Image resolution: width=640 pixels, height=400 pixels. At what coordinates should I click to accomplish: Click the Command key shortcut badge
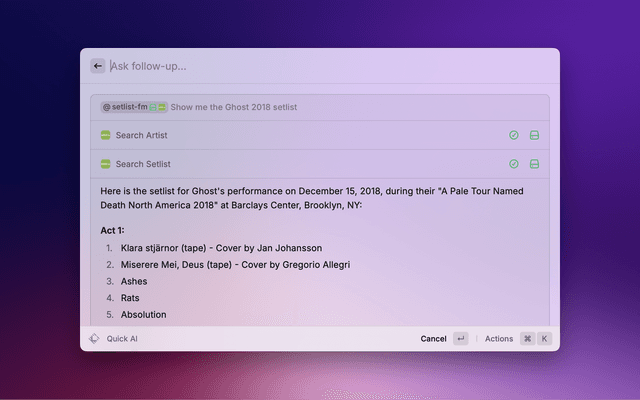[x=527, y=339]
